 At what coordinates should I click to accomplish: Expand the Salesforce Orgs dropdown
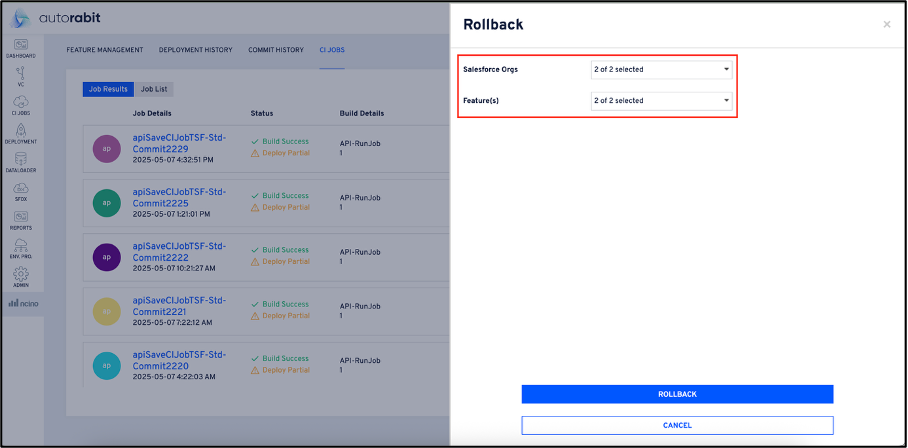click(x=661, y=70)
